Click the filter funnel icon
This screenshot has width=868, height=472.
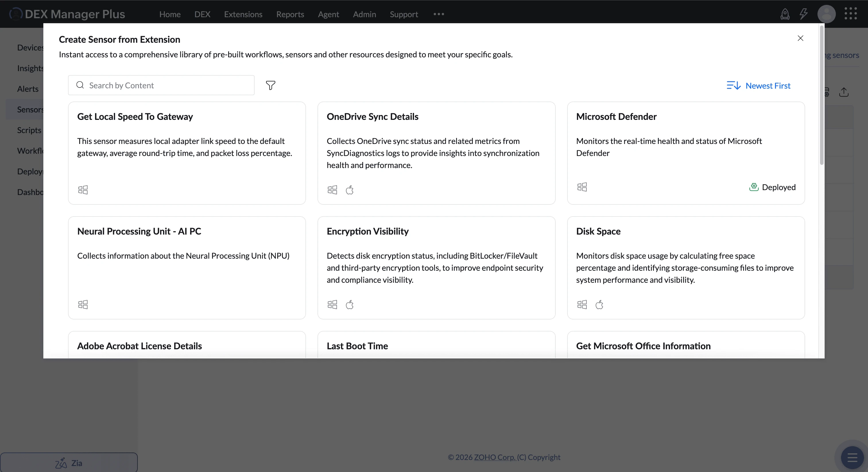[x=270, y=85]
